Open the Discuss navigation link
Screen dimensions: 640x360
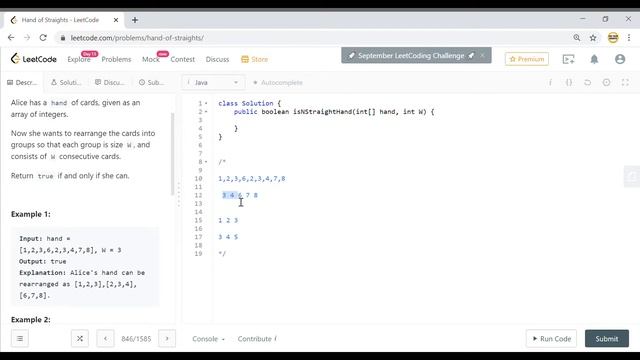(217, 59)
